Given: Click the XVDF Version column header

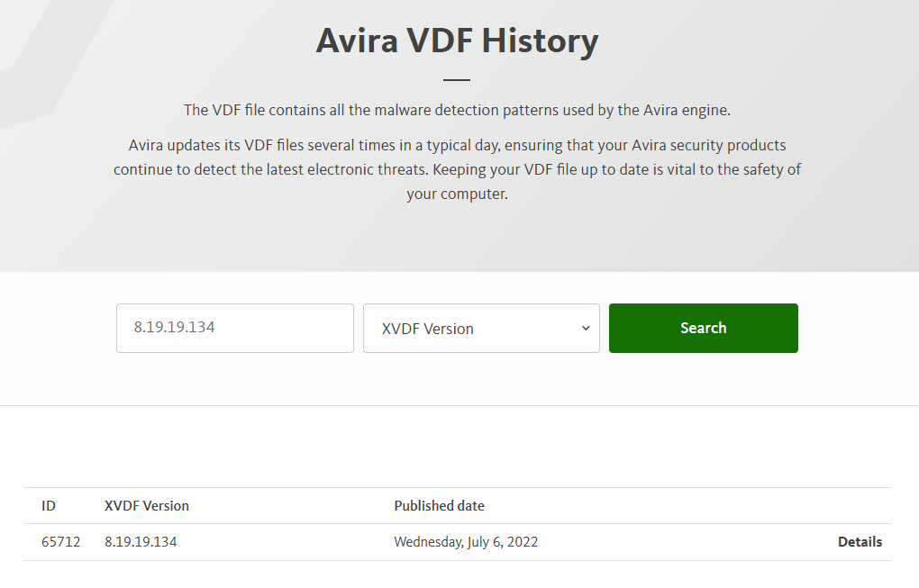Looking at the screenshot, I should point(147,506).
